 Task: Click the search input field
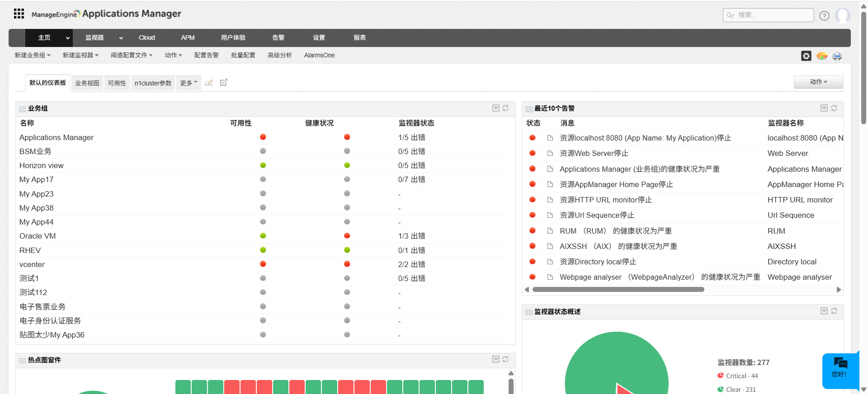(x=768, y=15)
